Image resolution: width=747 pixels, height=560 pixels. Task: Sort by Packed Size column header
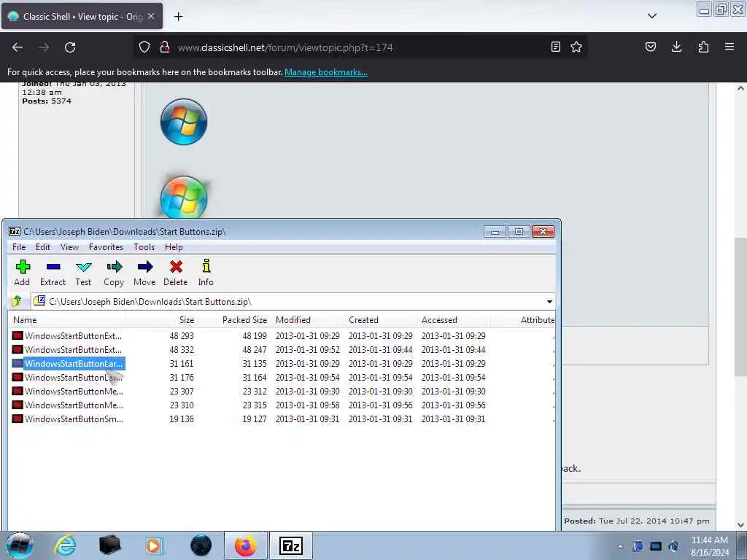234,320
